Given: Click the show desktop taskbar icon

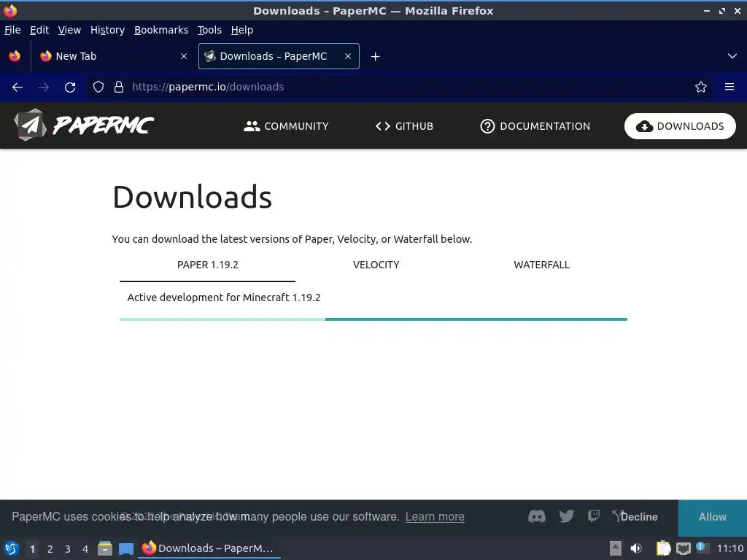Looking at the screenshot, I should click(x=126, y=549).
